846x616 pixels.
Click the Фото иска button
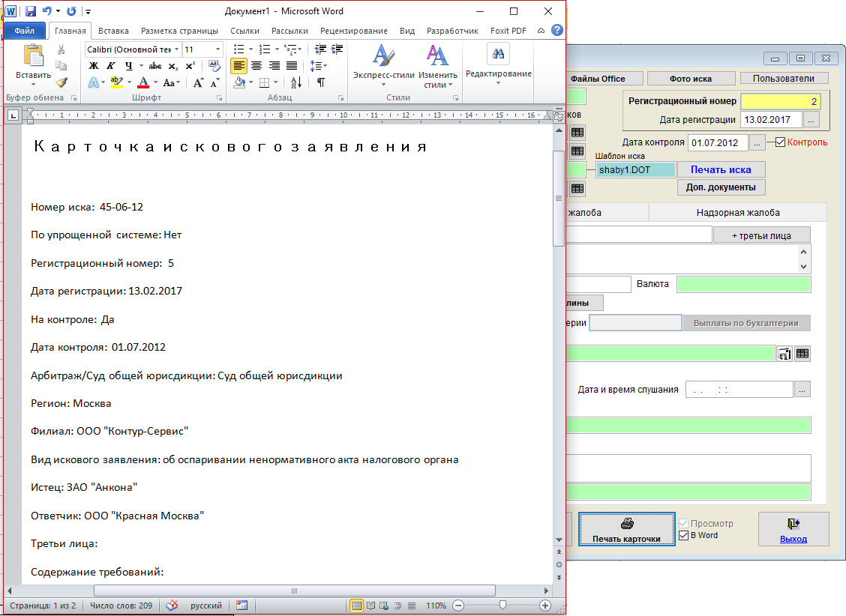pos(691,79)
